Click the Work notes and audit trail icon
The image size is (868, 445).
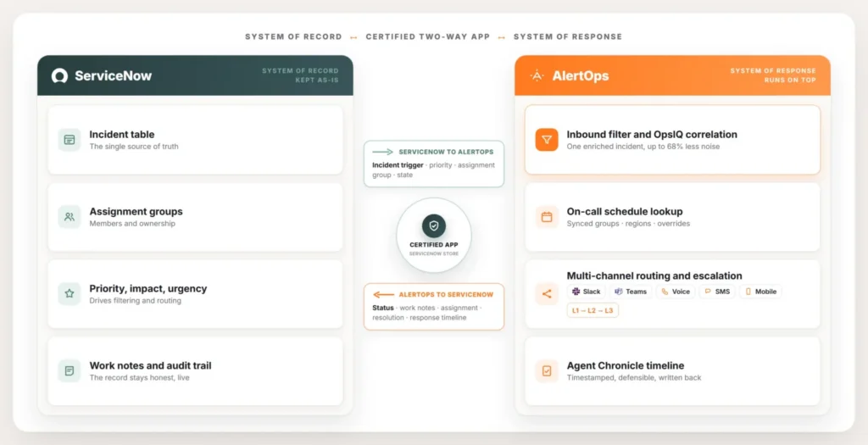coord(70,371)
